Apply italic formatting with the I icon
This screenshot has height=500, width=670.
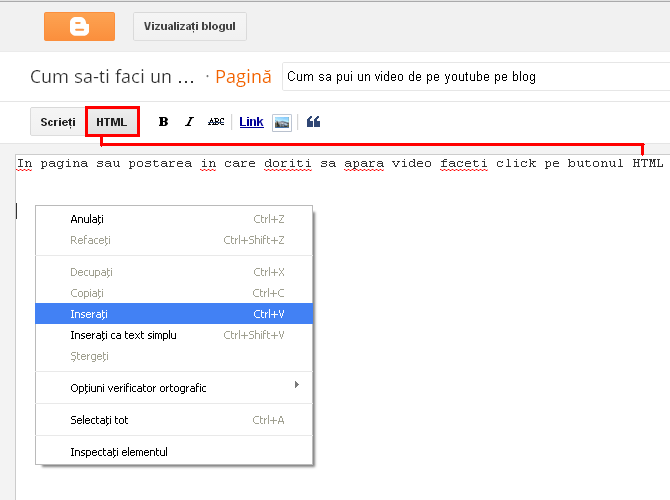[x=189, y=122]
